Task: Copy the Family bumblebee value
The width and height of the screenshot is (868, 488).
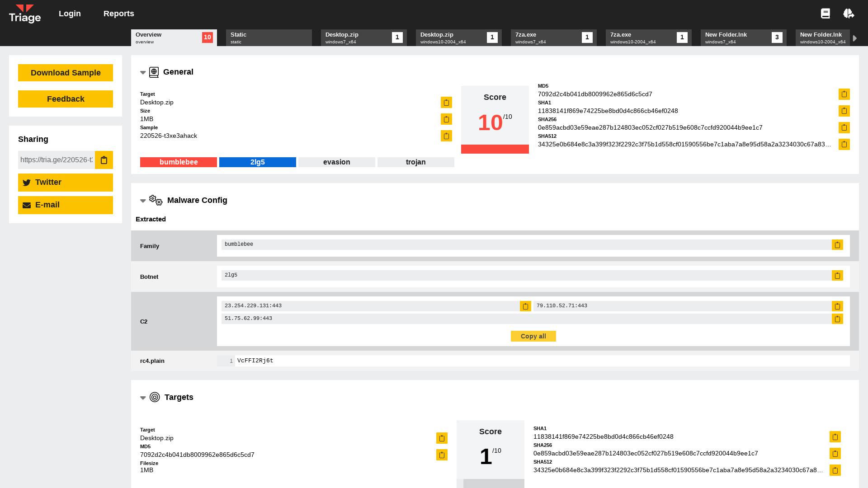Action: (x=837, y=244)
